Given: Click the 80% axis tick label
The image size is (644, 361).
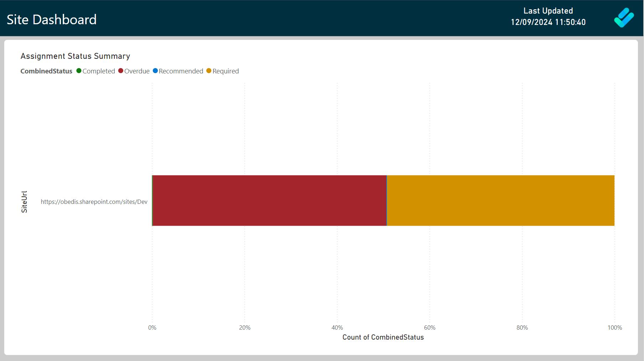Looking at the screenshot, I should coord(522,328).
